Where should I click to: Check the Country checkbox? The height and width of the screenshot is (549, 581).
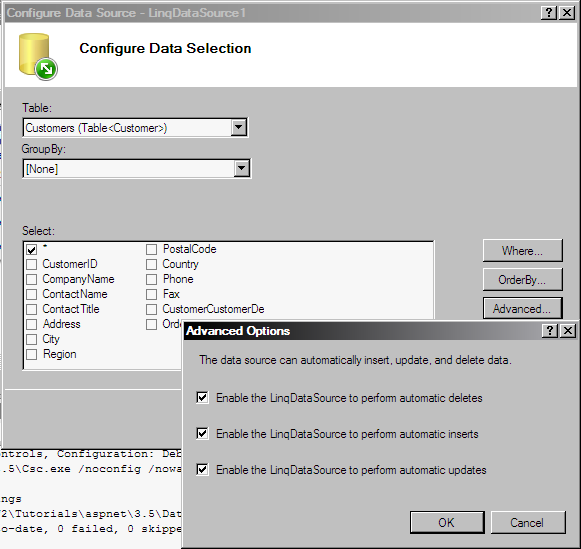point(151,264)
